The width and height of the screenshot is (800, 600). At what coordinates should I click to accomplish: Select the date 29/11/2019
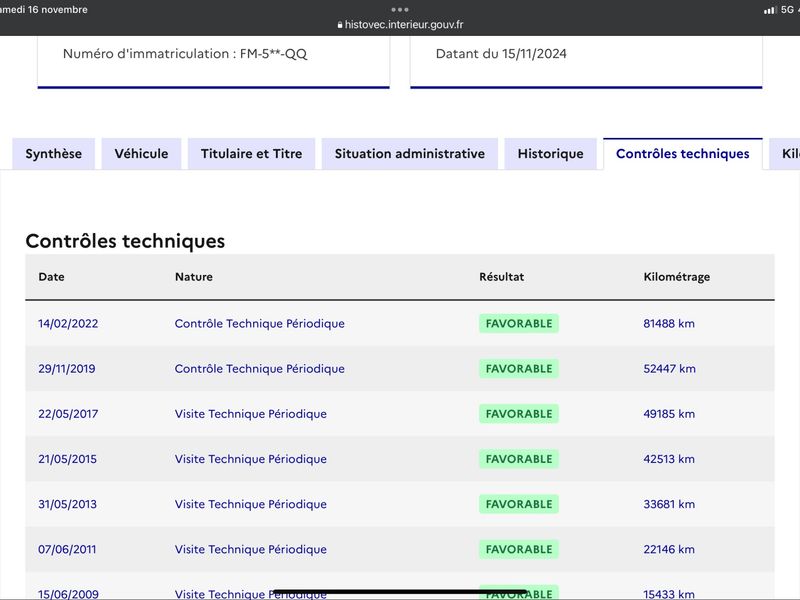click(67, 368)
